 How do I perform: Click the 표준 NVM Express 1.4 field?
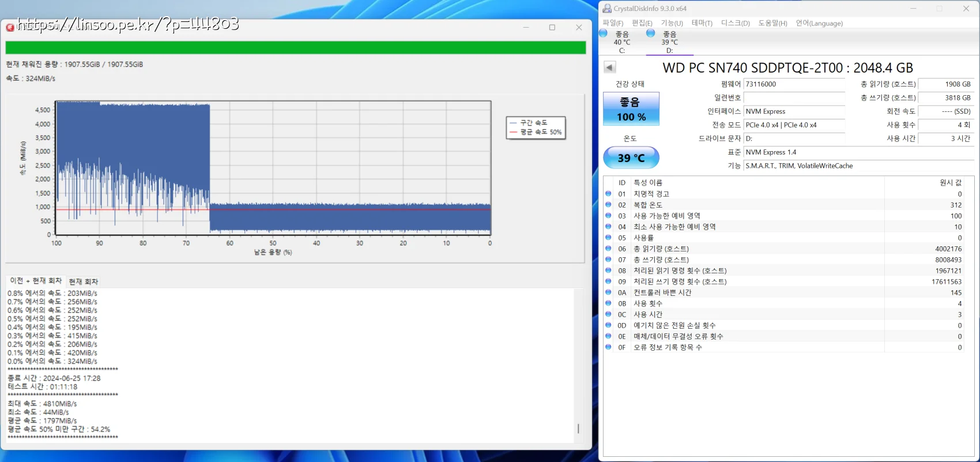858,152
